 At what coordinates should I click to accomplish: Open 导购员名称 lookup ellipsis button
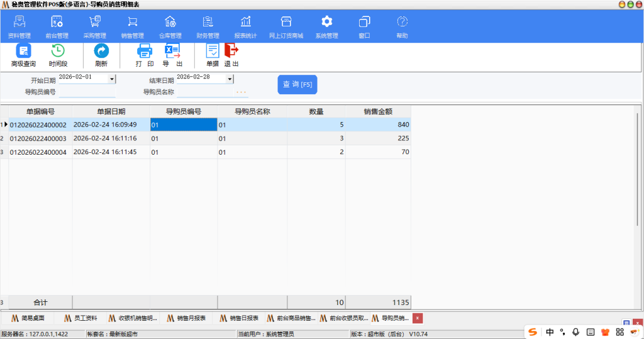point(241,92)
